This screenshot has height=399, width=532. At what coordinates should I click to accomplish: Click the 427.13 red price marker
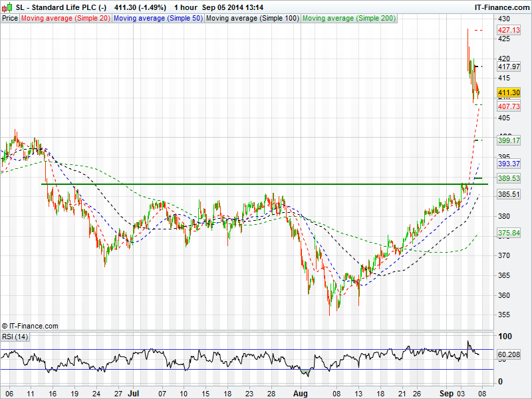[509, 30]
